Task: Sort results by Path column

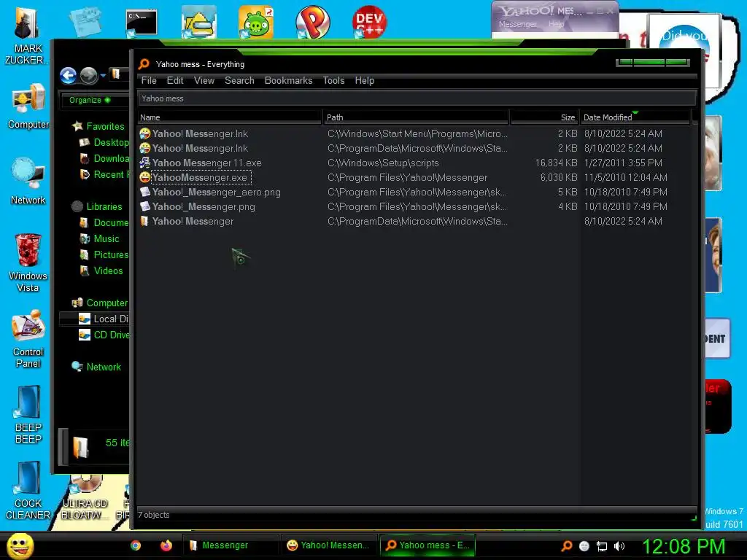Action: pos(416,117)
